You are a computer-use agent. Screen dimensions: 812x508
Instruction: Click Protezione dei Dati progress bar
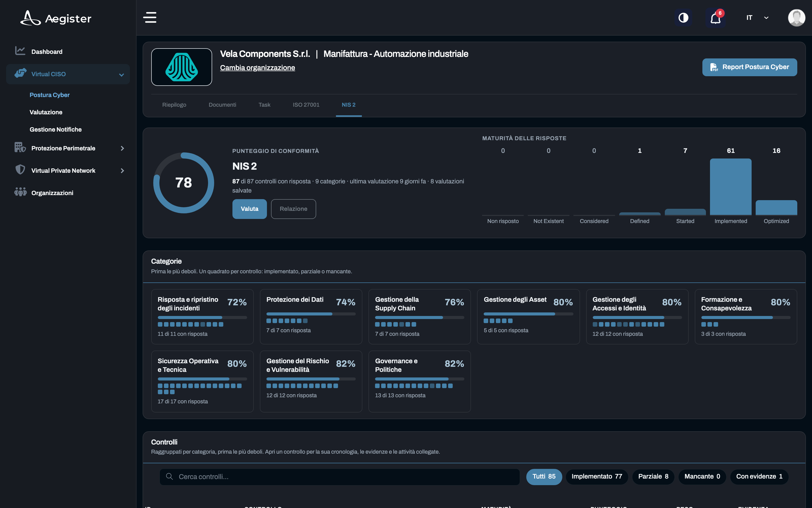311,314
